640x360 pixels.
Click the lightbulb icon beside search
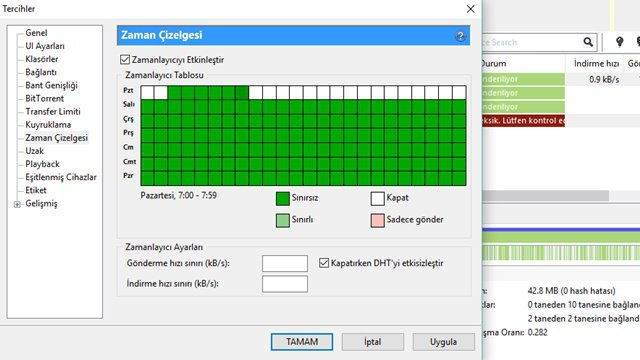click(620, 42)
